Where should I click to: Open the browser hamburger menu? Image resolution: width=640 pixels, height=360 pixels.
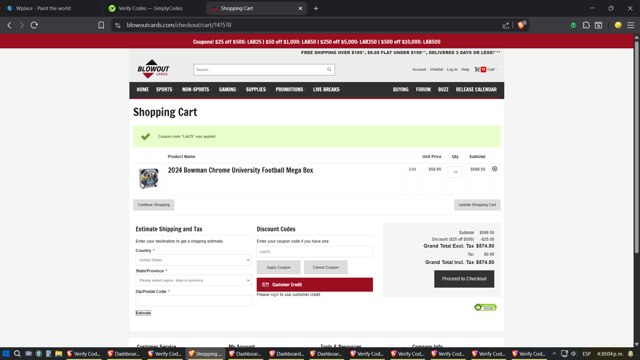click(631, 25)
